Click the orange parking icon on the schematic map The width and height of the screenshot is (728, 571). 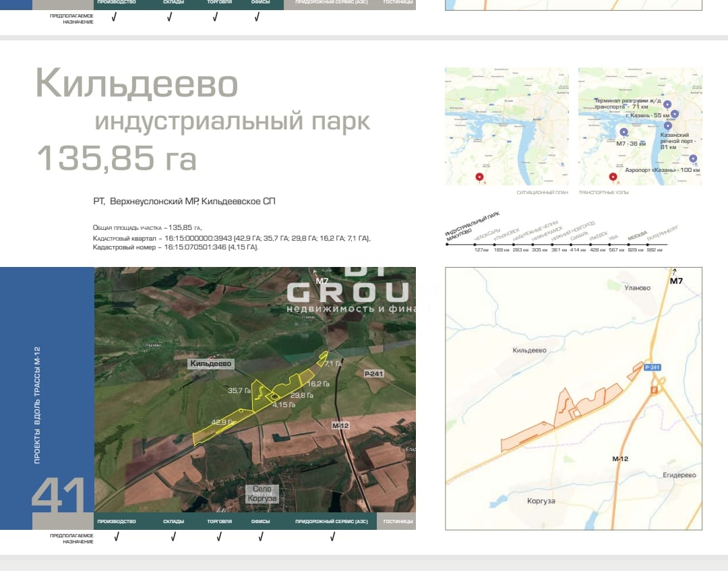652,390
